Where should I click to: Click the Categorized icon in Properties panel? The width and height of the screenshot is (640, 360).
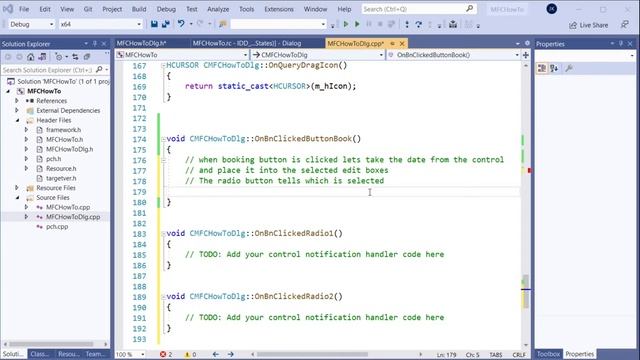542,69
